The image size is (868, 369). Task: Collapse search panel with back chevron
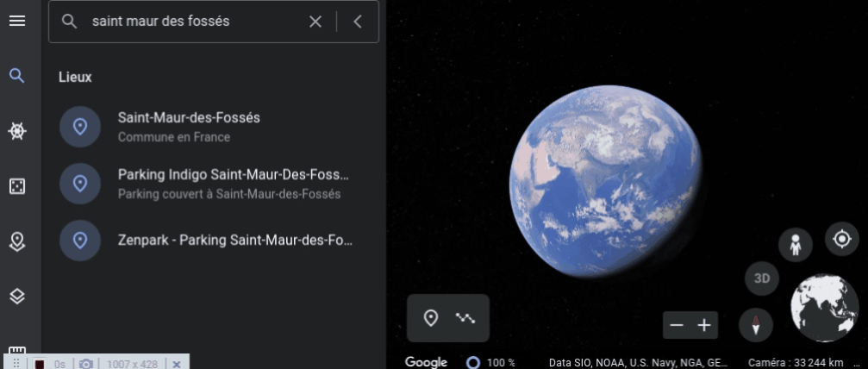tap(358, 22)
